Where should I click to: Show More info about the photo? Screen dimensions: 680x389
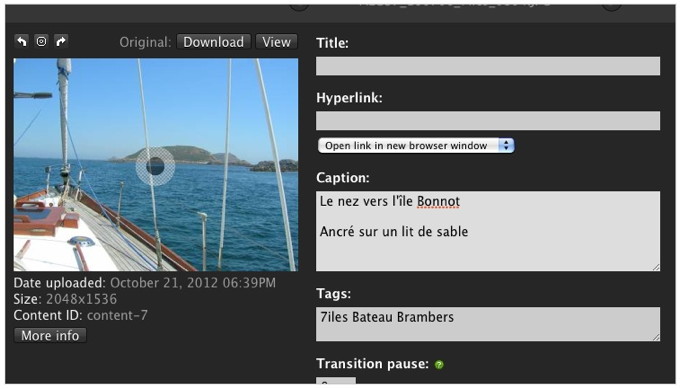click(50, 335)
